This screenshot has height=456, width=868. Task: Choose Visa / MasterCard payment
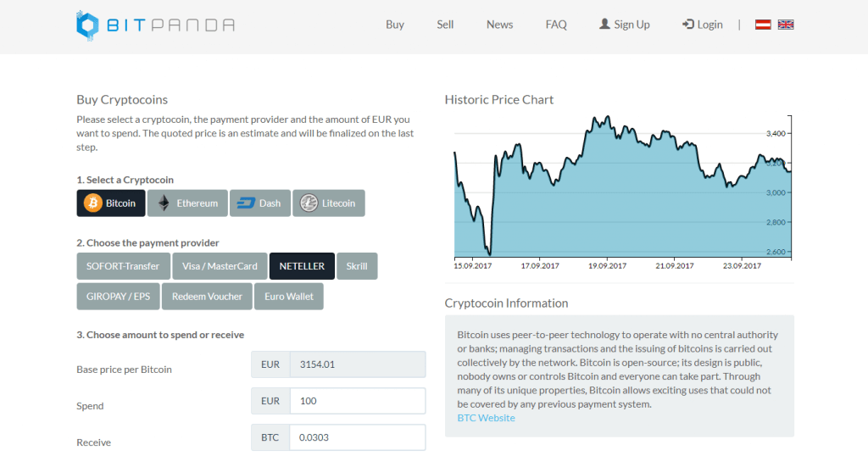click(220, 266)
